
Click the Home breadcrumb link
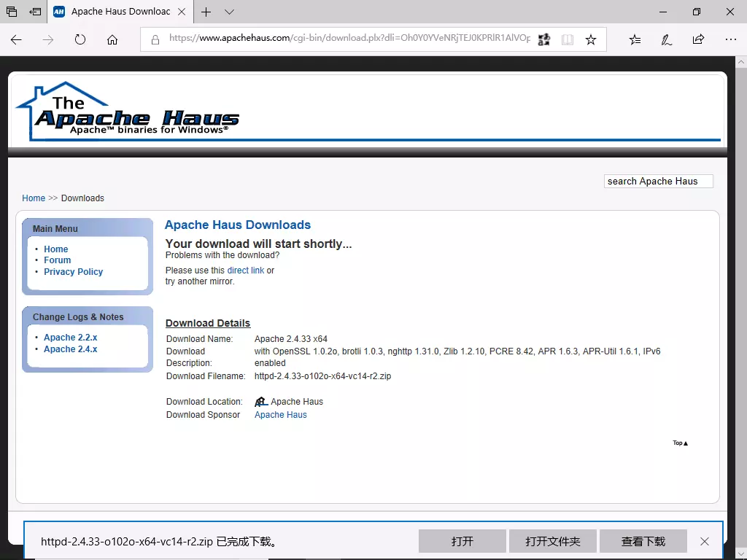[x=34, y=198]
